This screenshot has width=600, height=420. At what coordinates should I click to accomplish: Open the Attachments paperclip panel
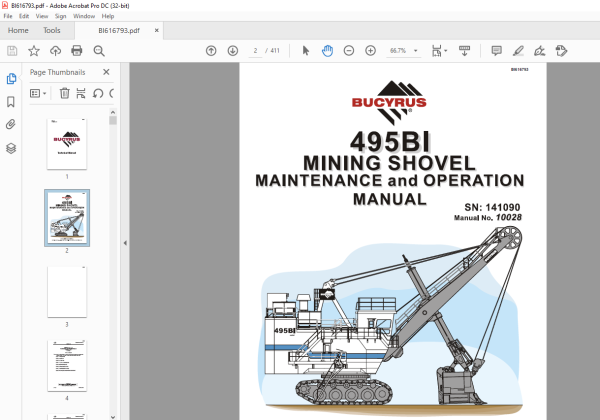coord(11,124)
